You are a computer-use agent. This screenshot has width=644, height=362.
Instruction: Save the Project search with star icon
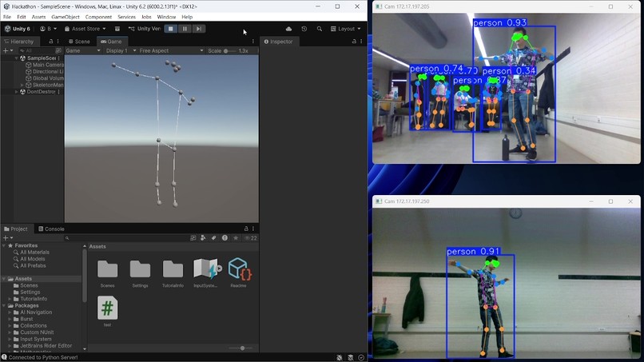click(236, 238)
